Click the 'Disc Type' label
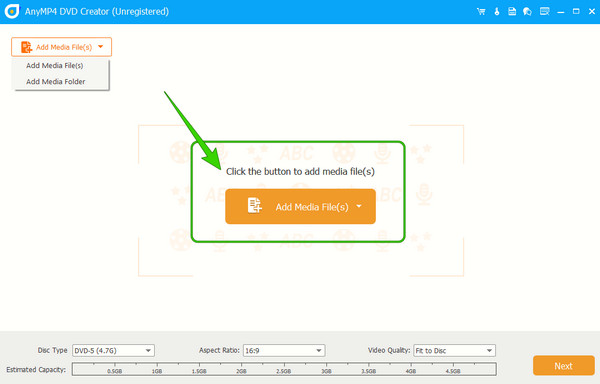The image size is (600, 384). click(52, 350)
